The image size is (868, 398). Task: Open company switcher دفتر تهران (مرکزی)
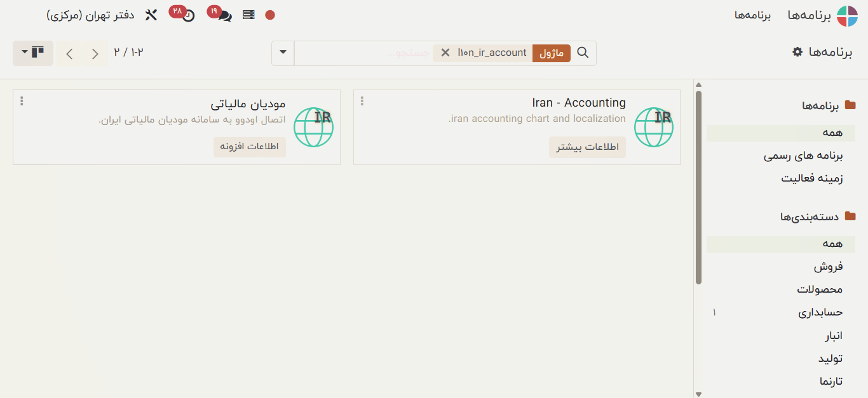pos(90,15)
